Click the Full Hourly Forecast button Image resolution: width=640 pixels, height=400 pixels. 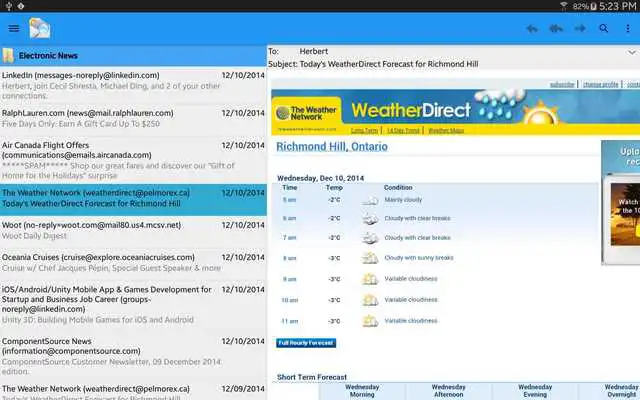306,343
